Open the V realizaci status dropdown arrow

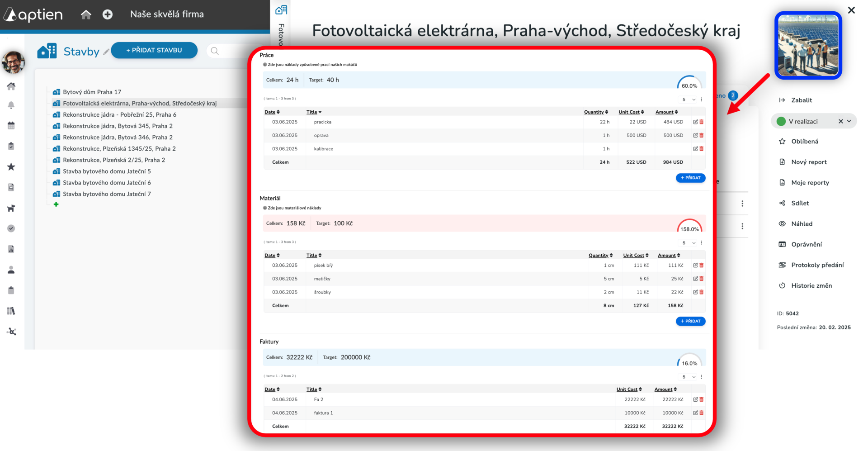coord(849,121)
